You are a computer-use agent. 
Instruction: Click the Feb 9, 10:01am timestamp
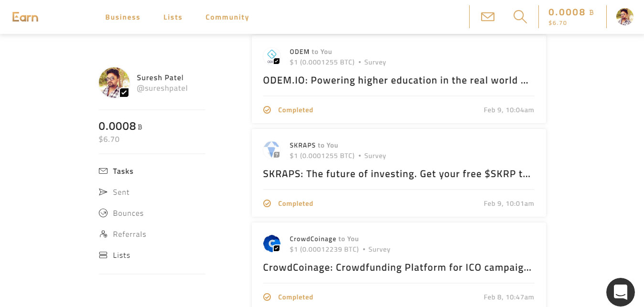click(509, 203)
